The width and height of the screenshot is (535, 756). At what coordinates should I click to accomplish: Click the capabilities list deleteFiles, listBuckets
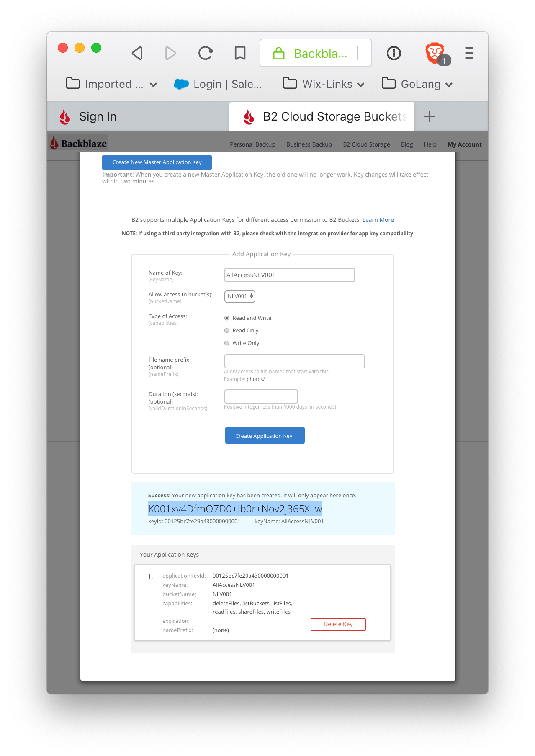[x=252, y=608]
